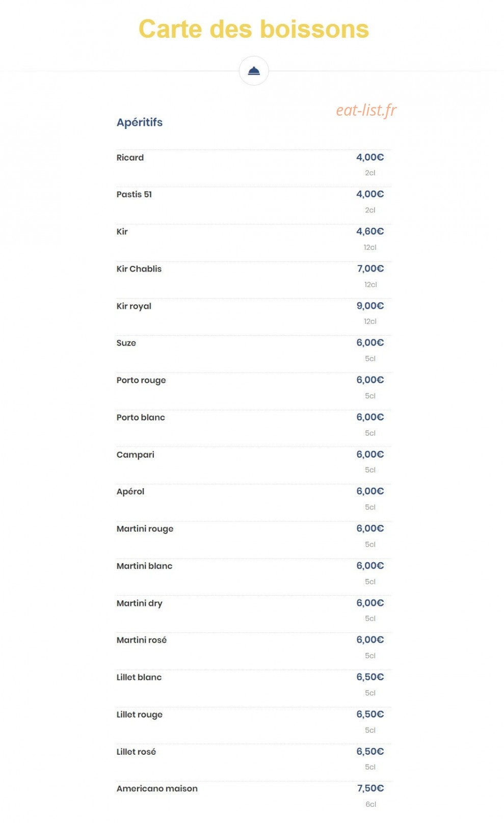The height and width of the screenshot is (823, 504).
Task: Click the cloche dish icon under the title
Action: pos(254,71)
